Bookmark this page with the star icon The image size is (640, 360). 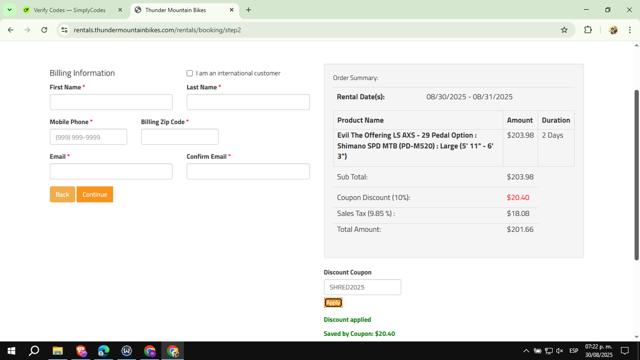point(564,30)
